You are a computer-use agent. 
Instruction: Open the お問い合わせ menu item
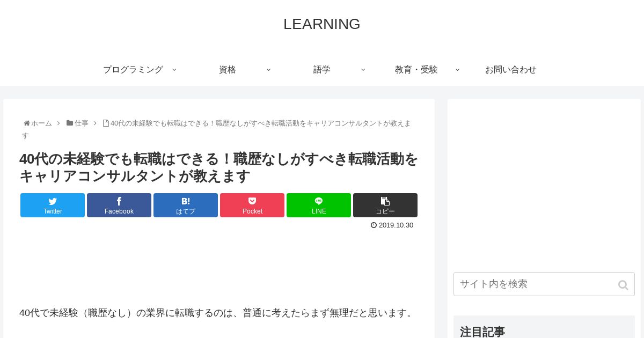(x=511, y=70)
